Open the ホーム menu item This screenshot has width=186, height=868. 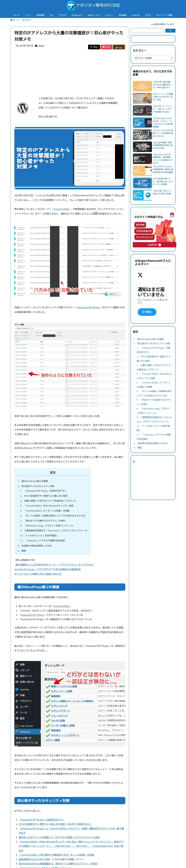point(17,15)
